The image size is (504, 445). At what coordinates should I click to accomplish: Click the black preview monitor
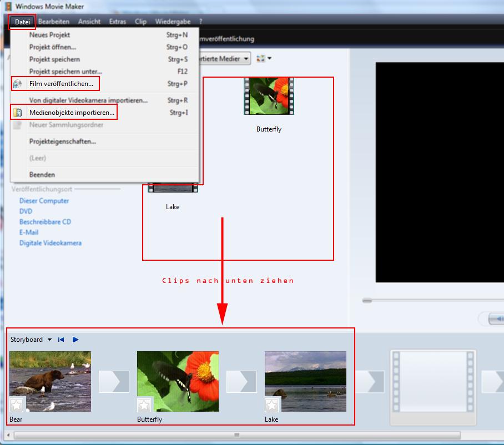point(440,172)
